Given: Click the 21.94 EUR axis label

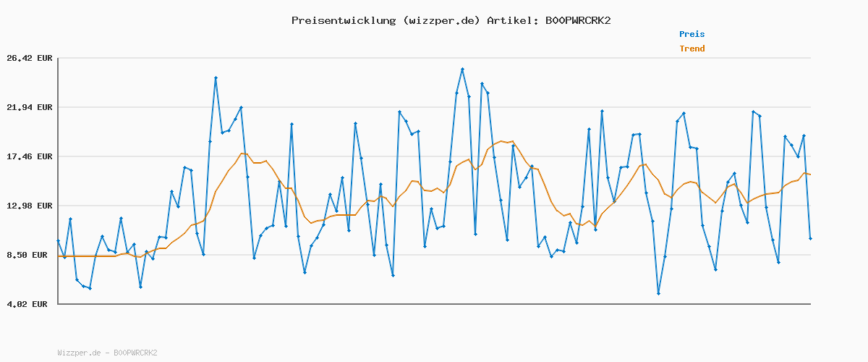Looking at the screenshot, I should pos(29,108).
